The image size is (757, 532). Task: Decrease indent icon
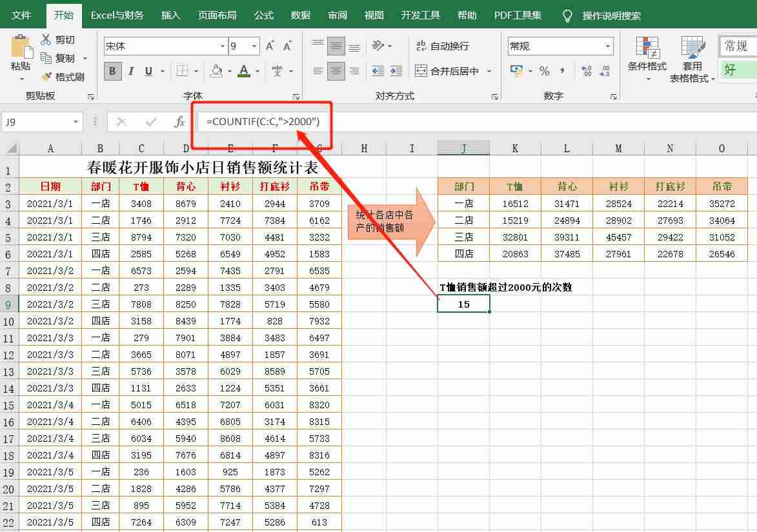(378, 71)
